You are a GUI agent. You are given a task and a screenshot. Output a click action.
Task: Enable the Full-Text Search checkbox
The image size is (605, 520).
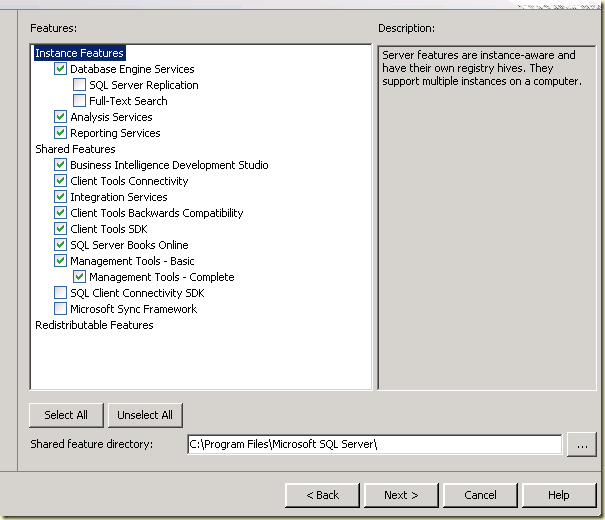(x=79, y=101)
